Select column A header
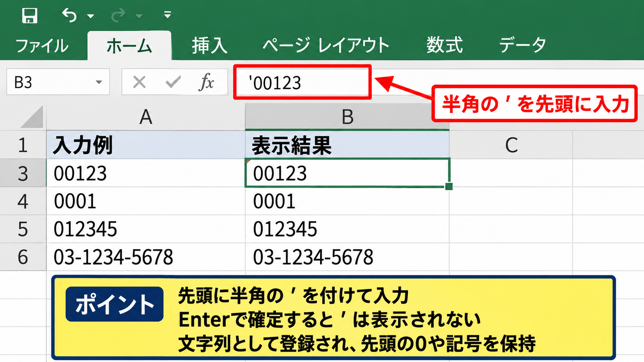644x362 pixels. (146, 117)
